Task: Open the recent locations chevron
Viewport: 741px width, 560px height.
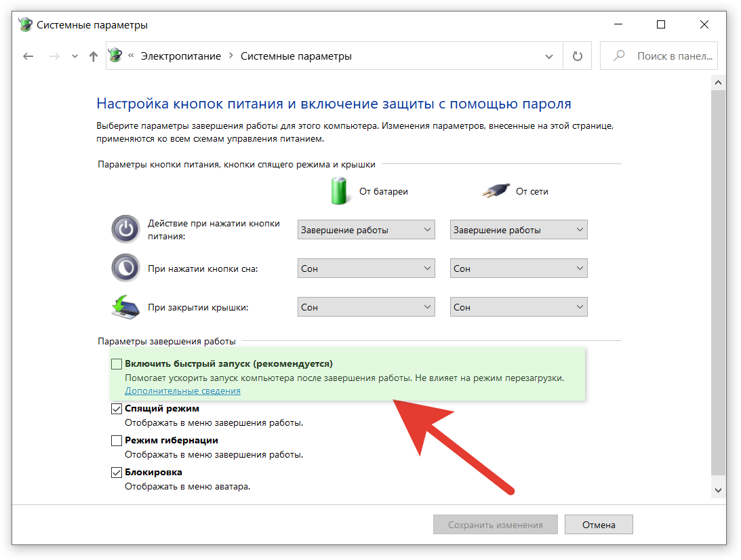Action: pos(75,57)
